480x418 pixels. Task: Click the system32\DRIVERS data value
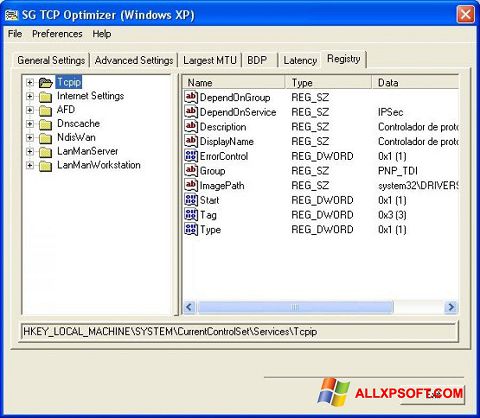[x=418, y=186]
